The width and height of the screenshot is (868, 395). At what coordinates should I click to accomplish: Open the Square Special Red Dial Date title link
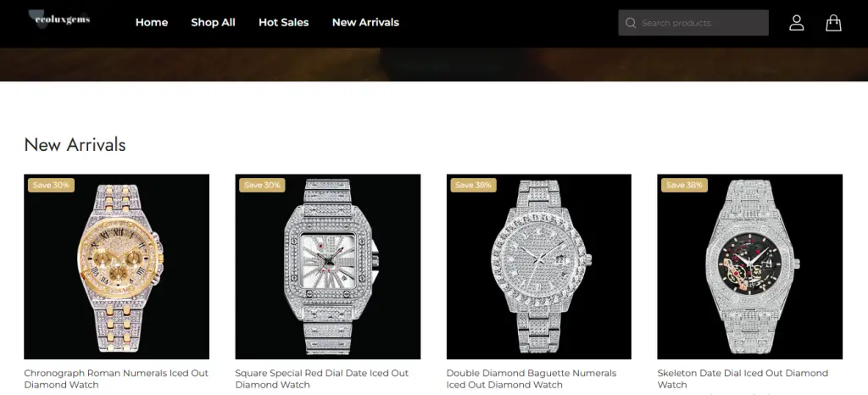[322, 379]
